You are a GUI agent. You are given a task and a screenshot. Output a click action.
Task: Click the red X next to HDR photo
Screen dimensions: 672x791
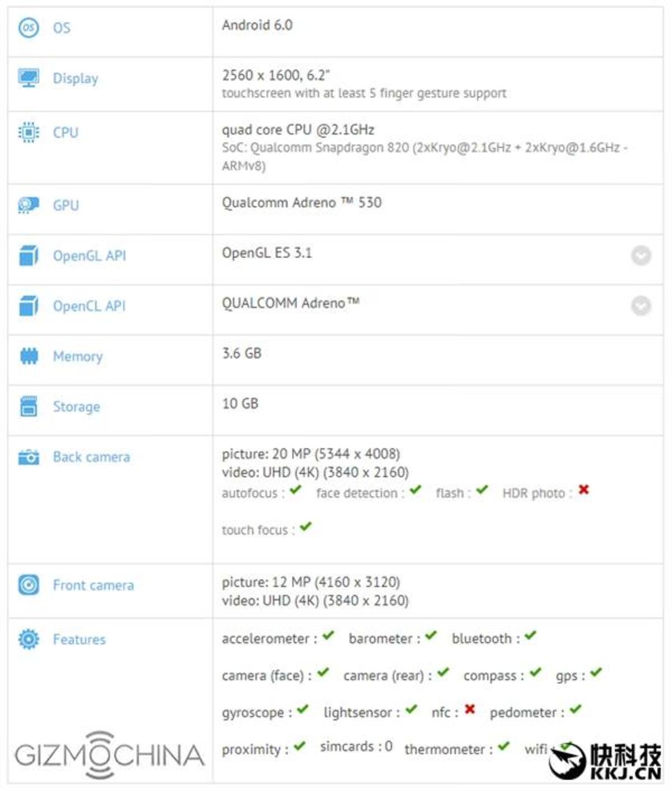(x=583, y=490)
